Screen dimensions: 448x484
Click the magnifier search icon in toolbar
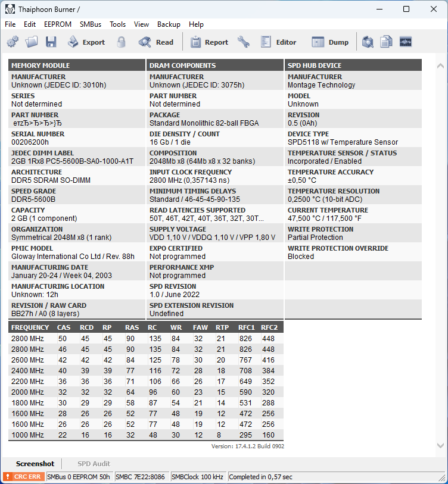click(x=368, y=42)
